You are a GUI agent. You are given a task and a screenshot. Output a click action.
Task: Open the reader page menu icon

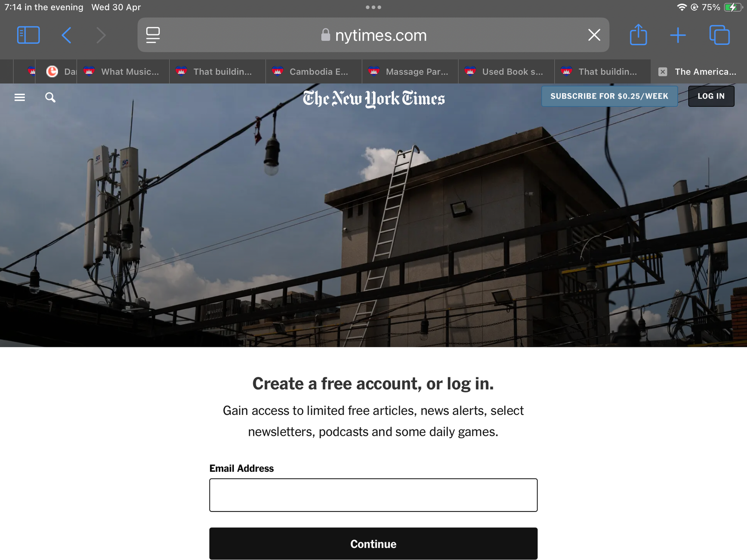[153, 35]
